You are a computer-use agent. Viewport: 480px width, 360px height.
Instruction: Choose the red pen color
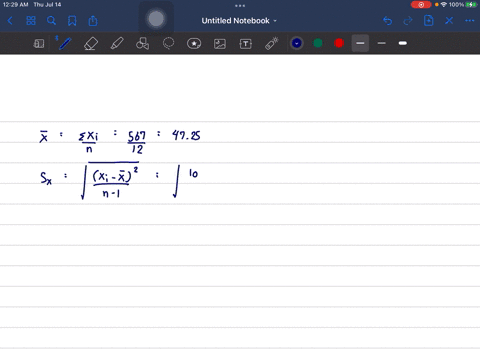point(339,43)
